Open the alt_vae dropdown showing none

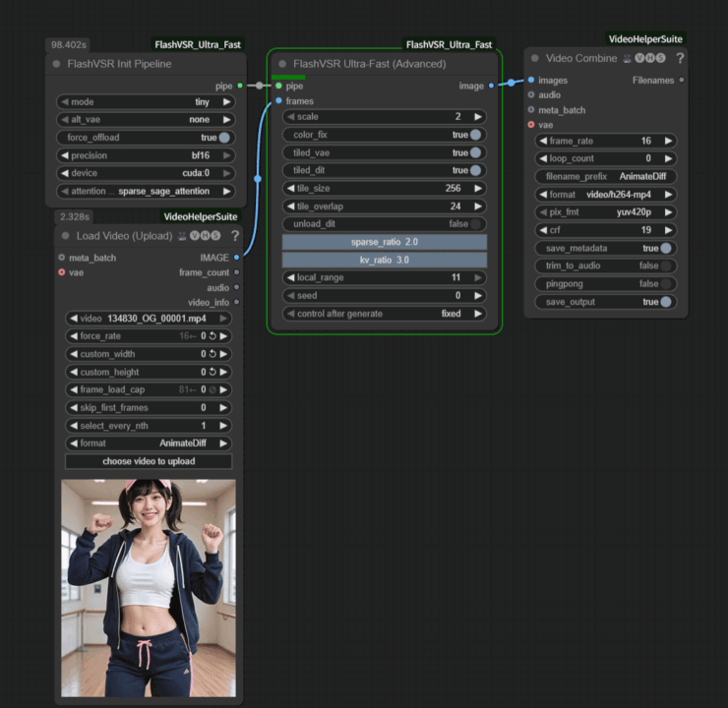[x=146, y=120]
